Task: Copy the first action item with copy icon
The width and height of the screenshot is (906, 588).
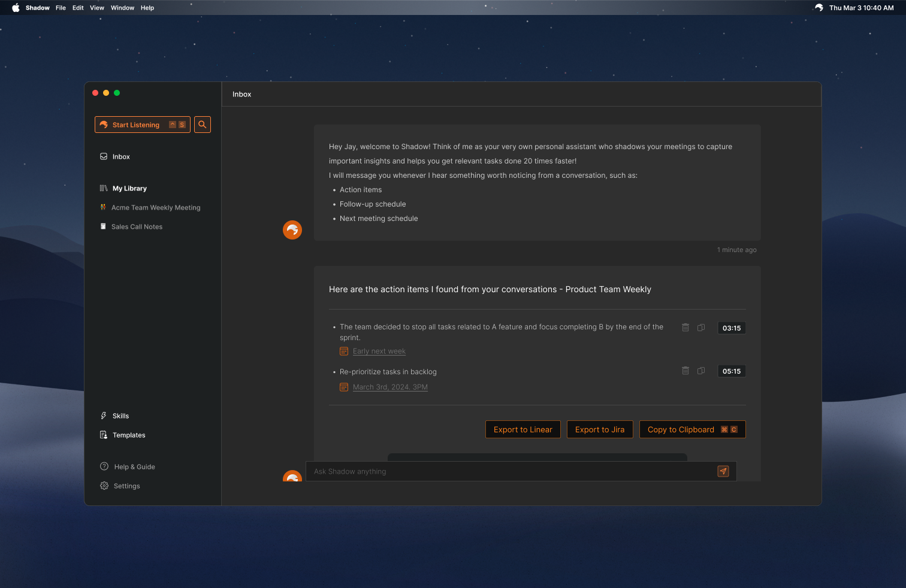Action: 701,328
